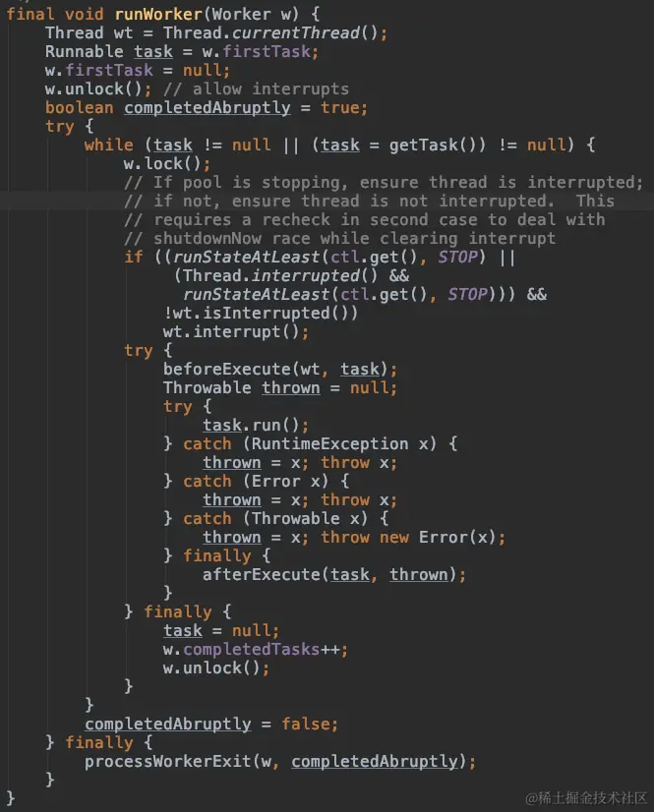The height and width of the screenshot is (812, 654).
Task: Click the 'If pool is stopping' comment
Action: click(x=383, y=182)
